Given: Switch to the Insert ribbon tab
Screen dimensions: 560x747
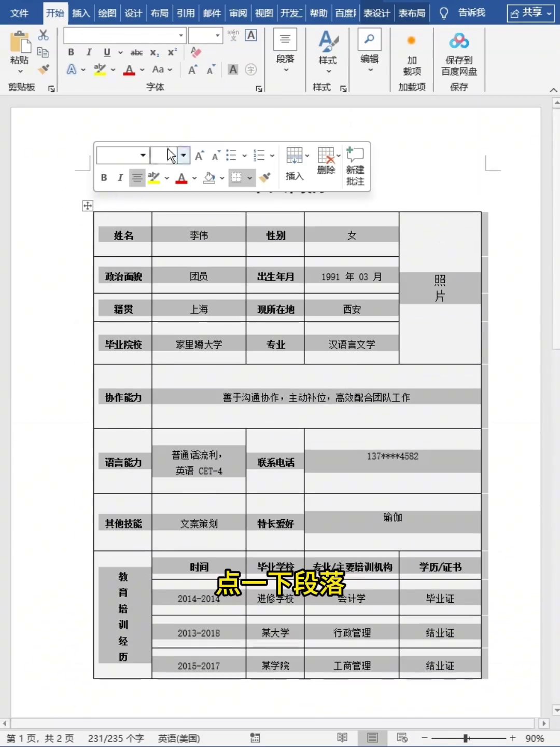Looking at the screenshot, I should pyautogui.click(x=81, y=13).
